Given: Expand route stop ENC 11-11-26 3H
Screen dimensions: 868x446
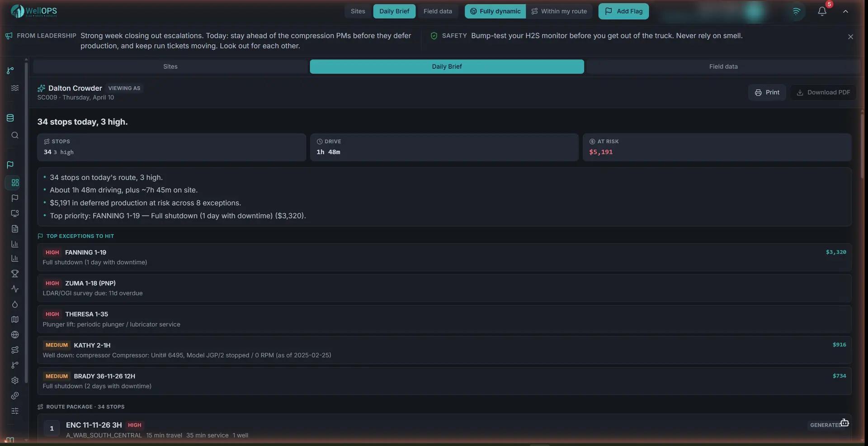Looking at the screenshot, I should pos(444,429).
